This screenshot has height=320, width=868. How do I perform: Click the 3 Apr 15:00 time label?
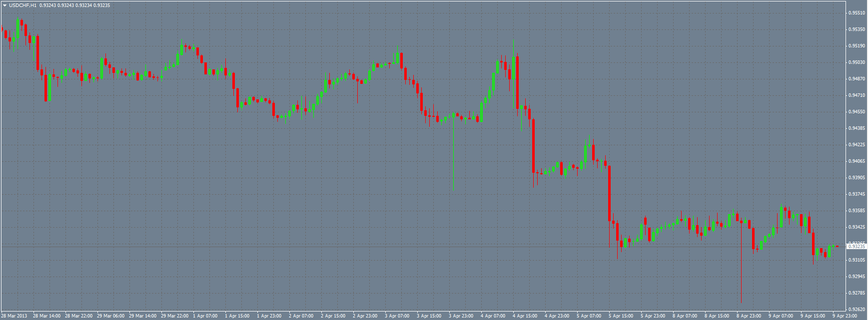point(429,316)
